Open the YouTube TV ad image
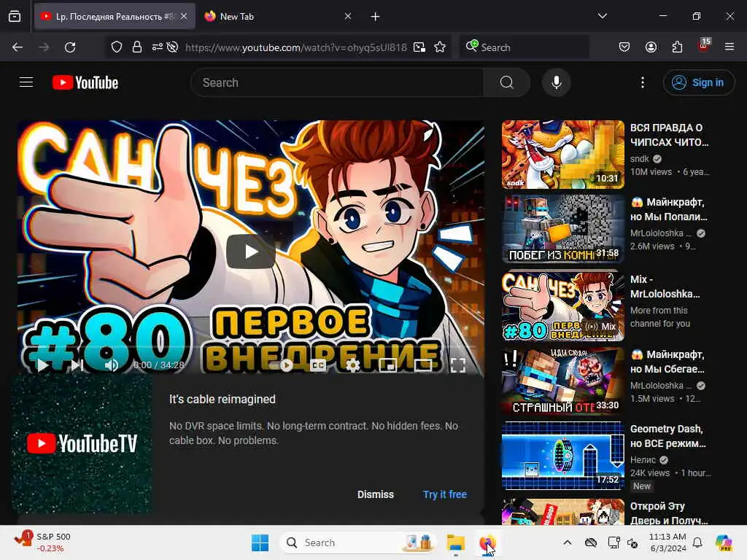The height and width of the screenshot is (560, 747). tap(82, 443)
